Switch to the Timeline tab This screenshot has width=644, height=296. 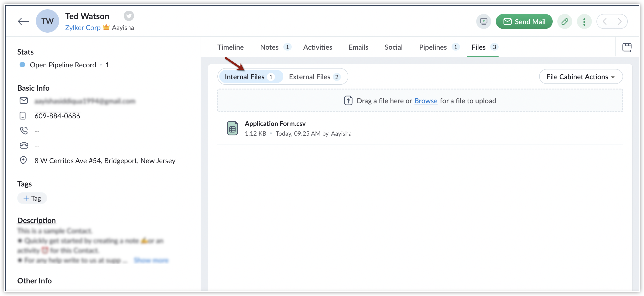[x=230, y=47]
